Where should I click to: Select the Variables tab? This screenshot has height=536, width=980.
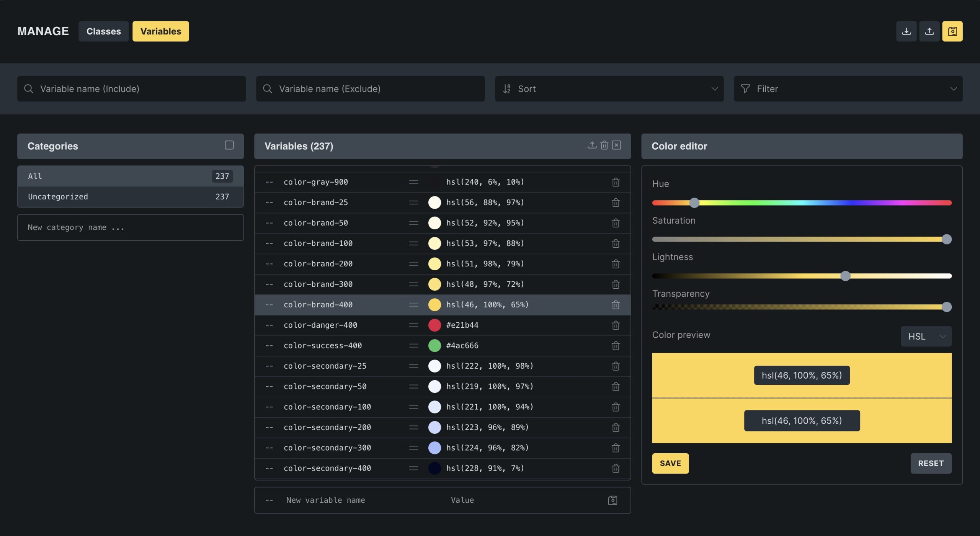tap(160, 31)
